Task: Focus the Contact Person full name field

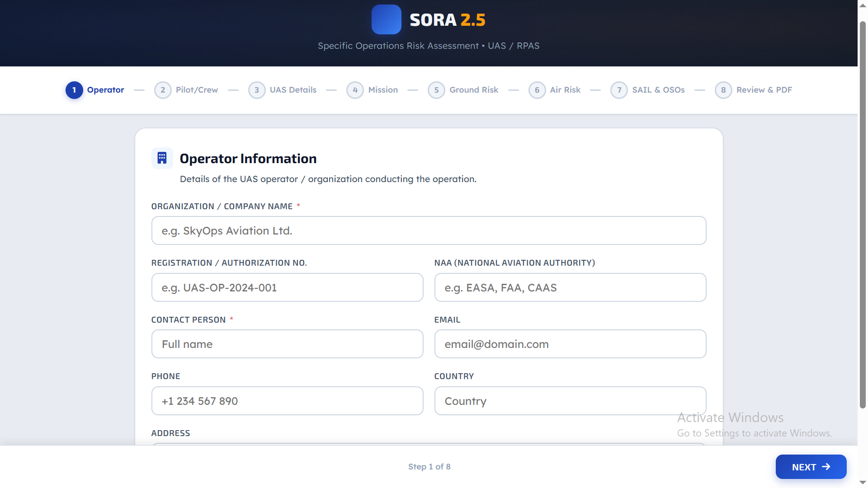Action: [x=287, y=344]
